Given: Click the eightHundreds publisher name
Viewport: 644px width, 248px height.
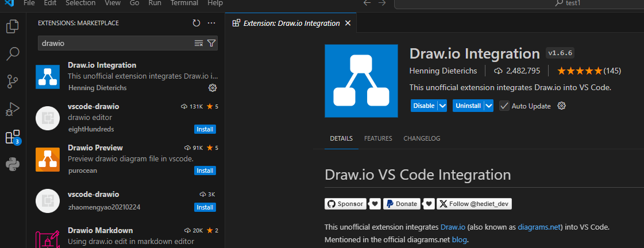Looking at the screenshot, I should tap(91, 129).
